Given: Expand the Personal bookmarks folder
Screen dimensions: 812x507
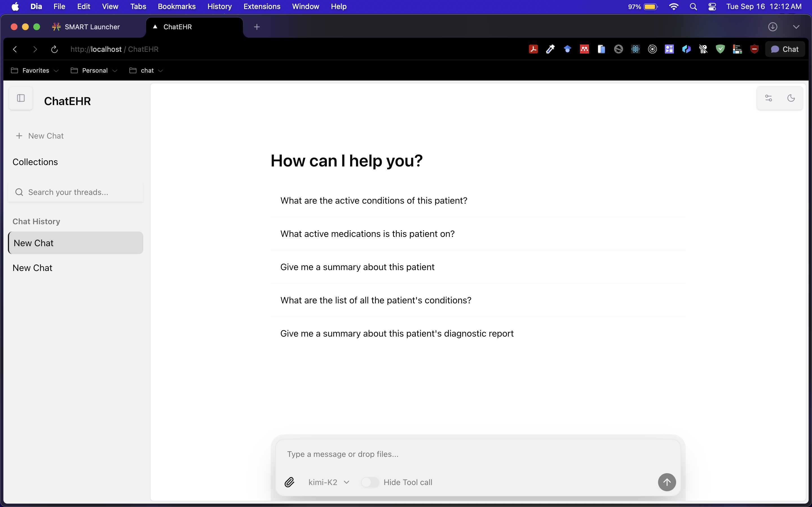Looking at the screenshot, I should pyautogui.click(x=94, y=70).
